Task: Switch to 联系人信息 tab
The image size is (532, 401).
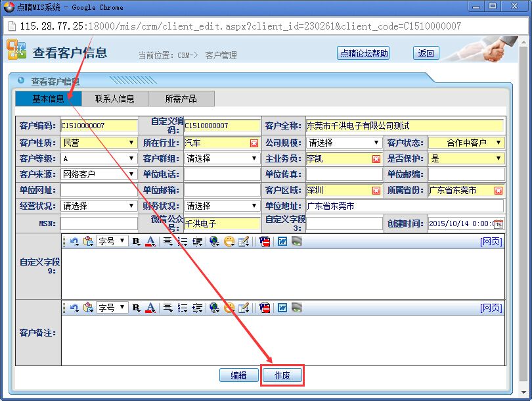Action: (x=115, y=99)
